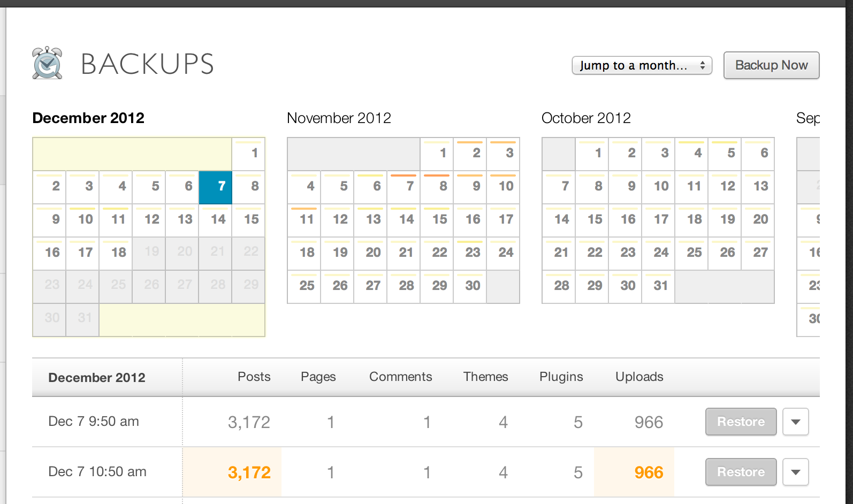The height and width of the screenshot is (504, 853).
Task: Select December 7 in the calendar
Action: click(x=216, y=187)
